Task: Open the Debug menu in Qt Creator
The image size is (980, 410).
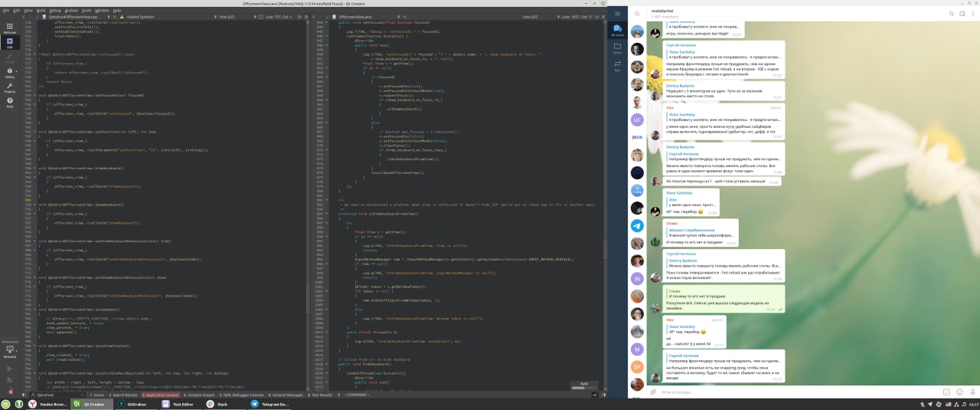Action: (55, 11)
